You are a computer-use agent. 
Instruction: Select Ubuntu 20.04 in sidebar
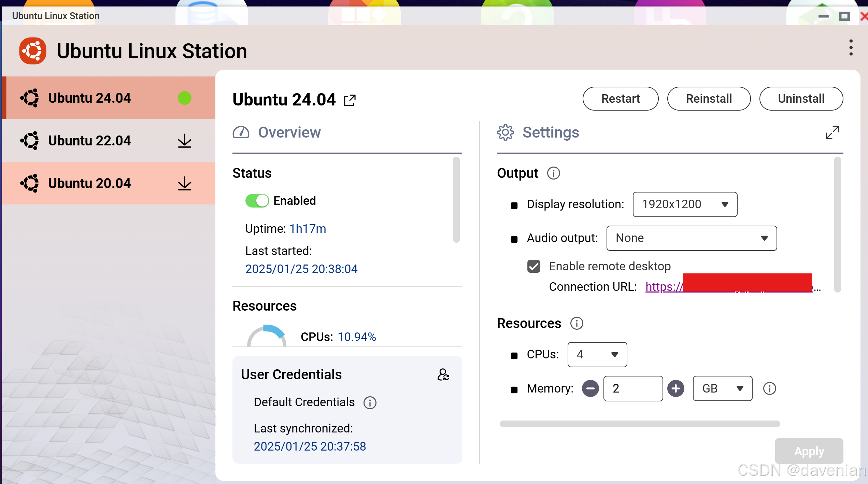[89, 183]
